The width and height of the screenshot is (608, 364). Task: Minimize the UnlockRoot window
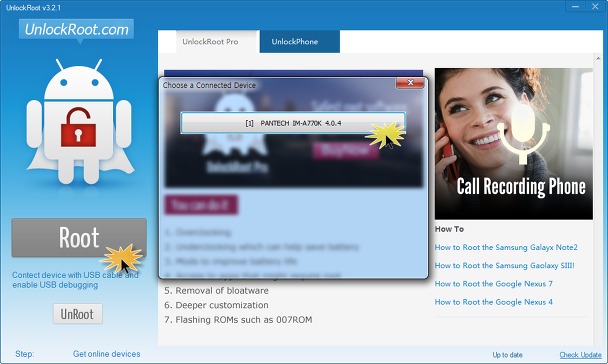(x=575, y=7)
